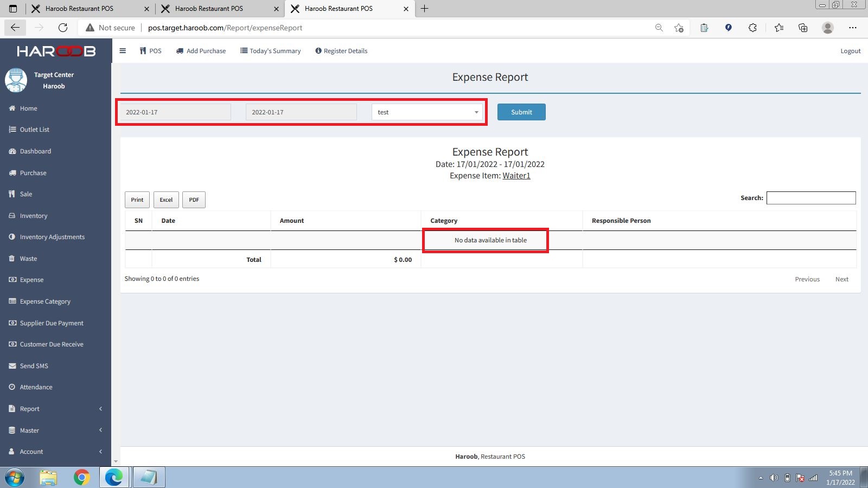
Task: Click the Not secure warning icon
Action: click(x=90, y=28)
